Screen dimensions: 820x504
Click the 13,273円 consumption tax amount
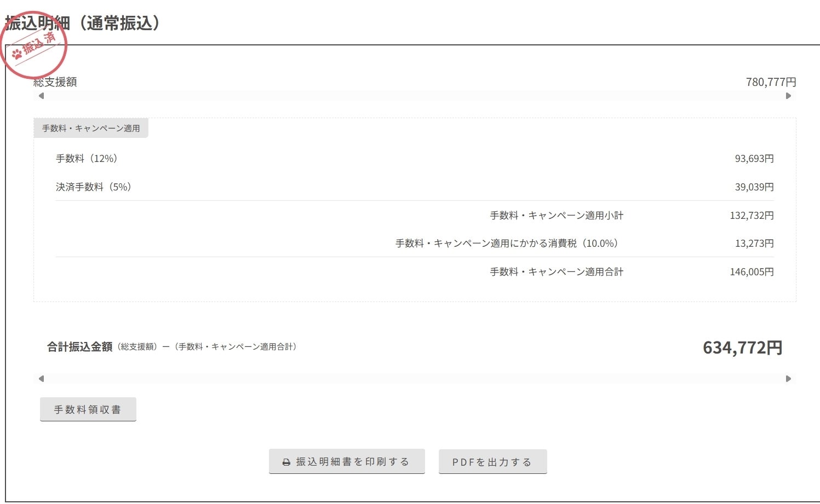coord(754,244)
